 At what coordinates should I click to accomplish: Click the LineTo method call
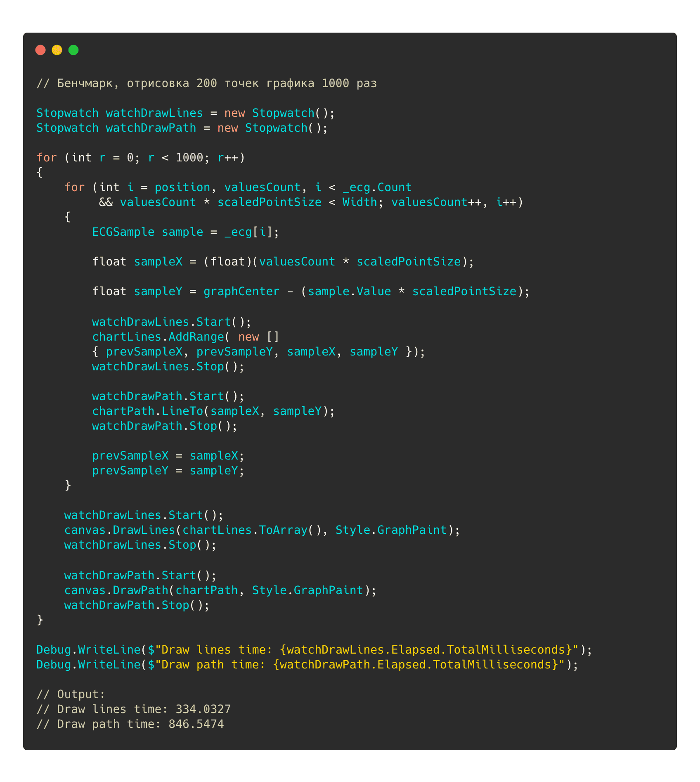[182, 411]
